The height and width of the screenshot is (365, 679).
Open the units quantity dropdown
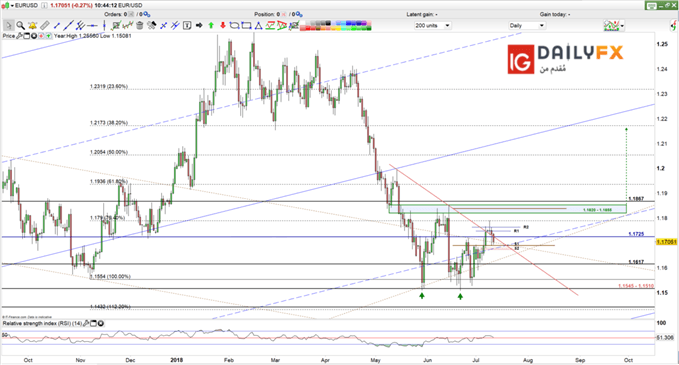(432, 26)
